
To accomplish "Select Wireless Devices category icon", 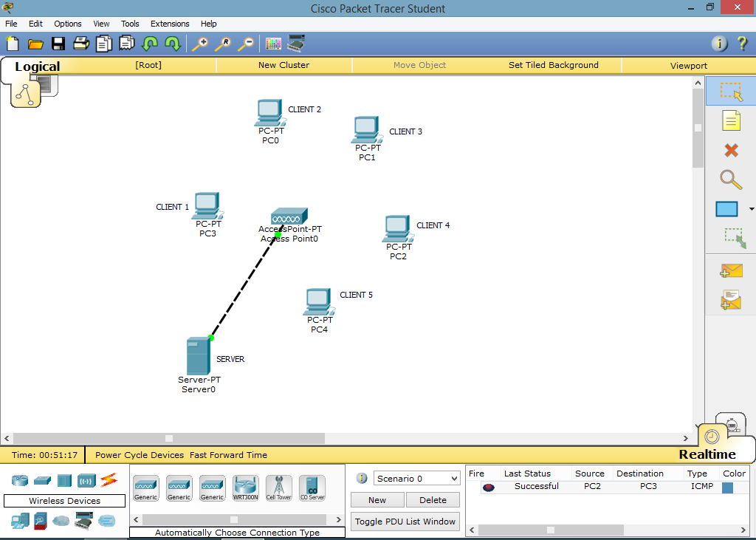I will pyautogui.click(x=86, y=481).
